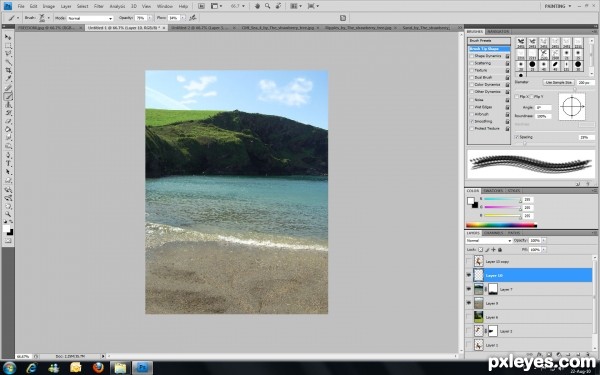Select the Move tool
600x375 pixels.
(8, 37)
